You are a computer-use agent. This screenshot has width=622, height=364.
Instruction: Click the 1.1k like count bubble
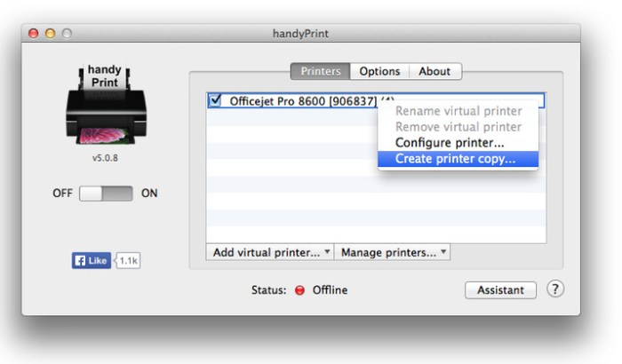(127, 260)
